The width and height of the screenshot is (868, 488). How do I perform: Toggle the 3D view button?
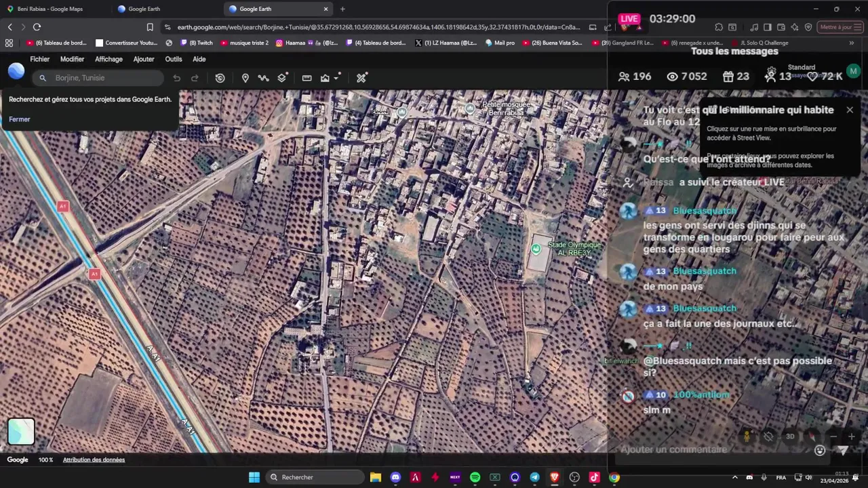click(790, 436)
